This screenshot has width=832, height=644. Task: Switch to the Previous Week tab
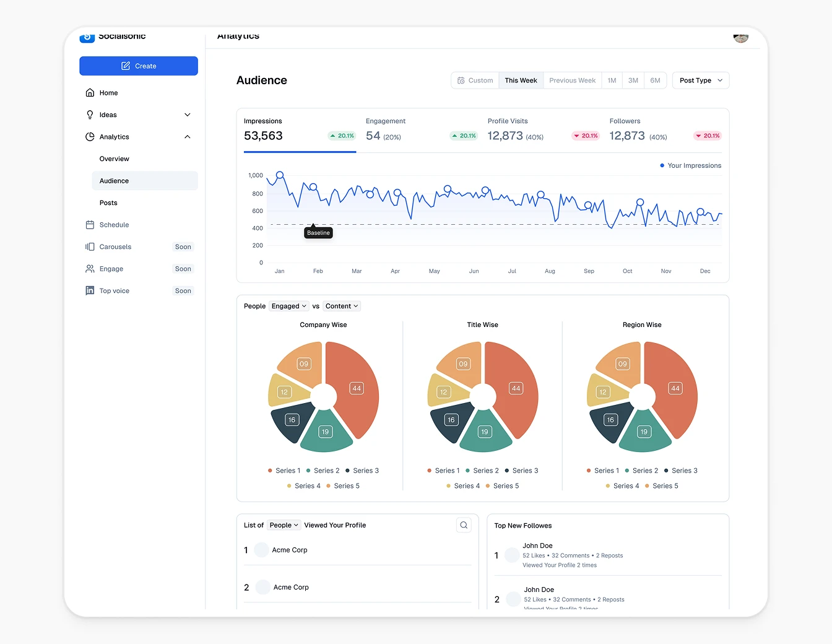(571, 80)
